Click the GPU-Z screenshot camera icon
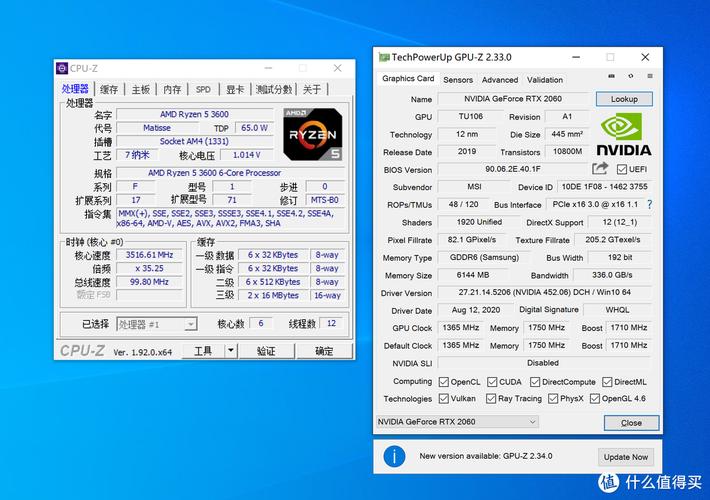Image resolution: width=710 pixels, height=500 pixels. point(611,76)
